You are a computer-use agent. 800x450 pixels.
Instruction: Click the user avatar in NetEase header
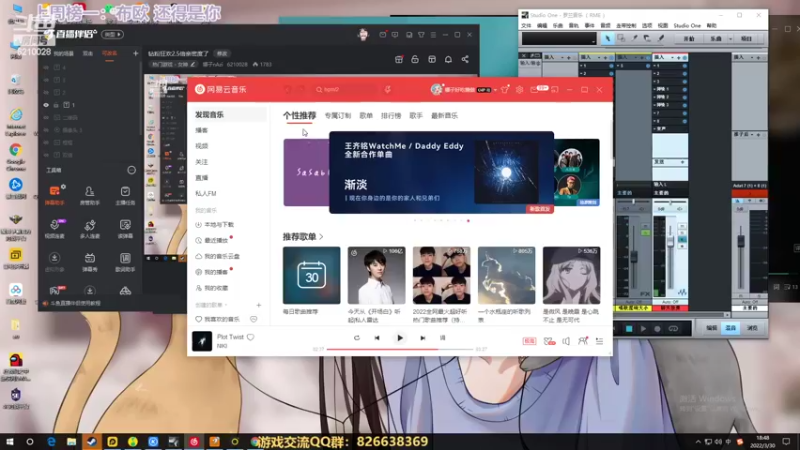(436, 89)
